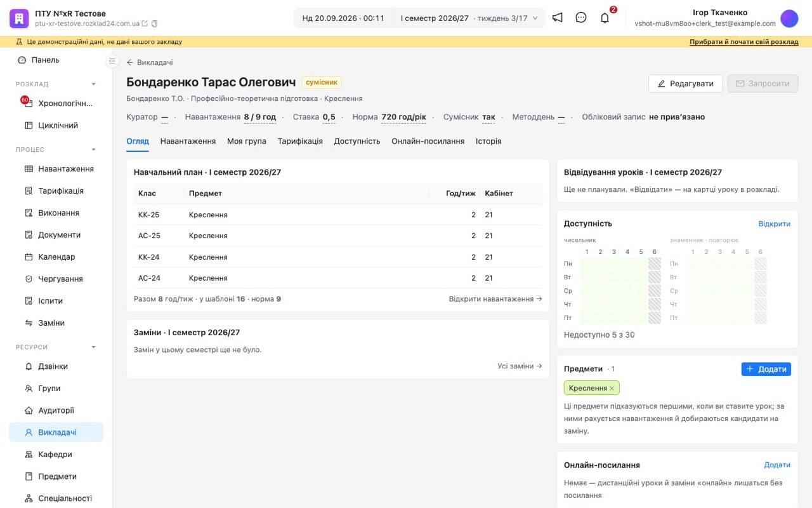Open the Усі заміни link
812x508 pixels.
[520, 366]
